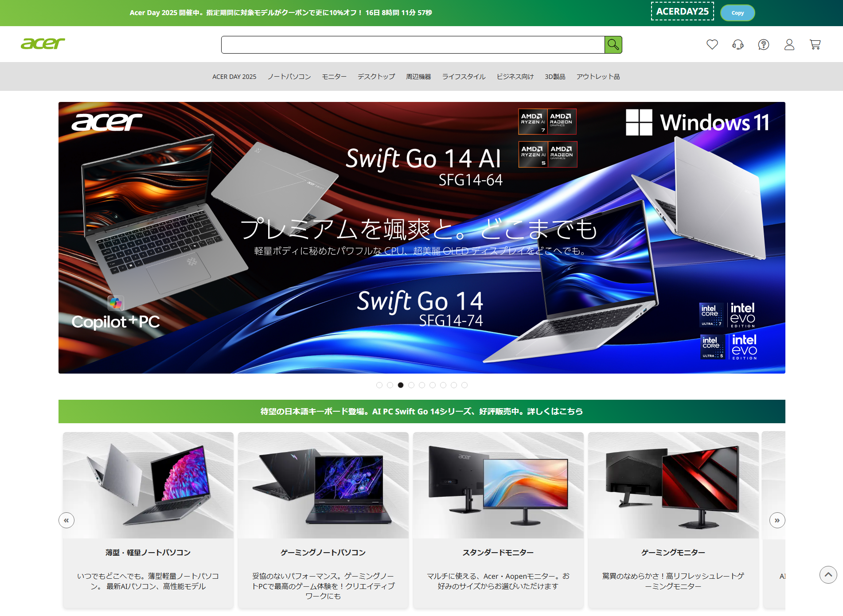Select the seventh banner carousel dot

[x=443, y=385]
